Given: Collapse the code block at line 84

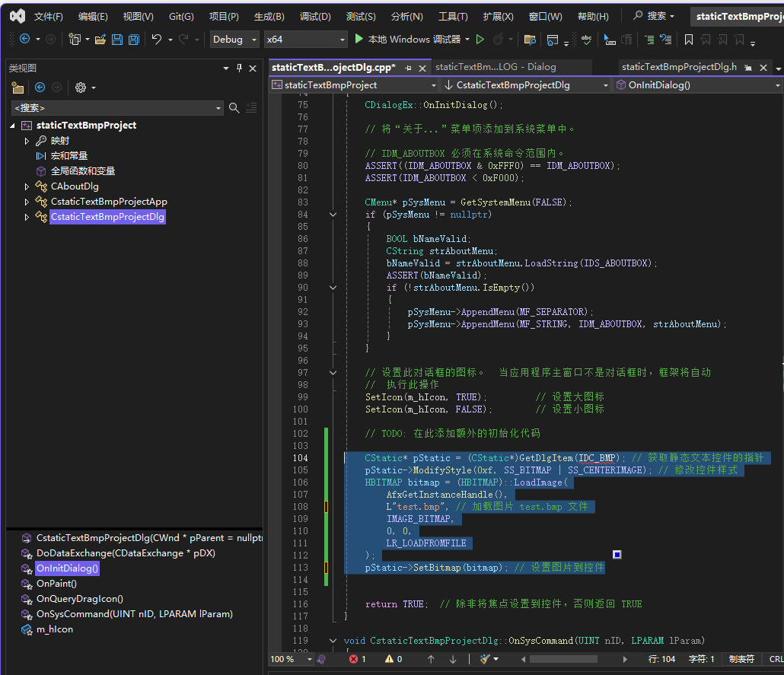Looking at the screenshot, I should point(333,215).
